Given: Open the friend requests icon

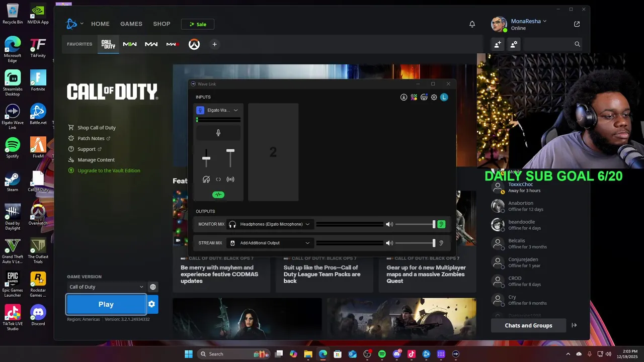Looking at the screenshot, I should point(514,44).
